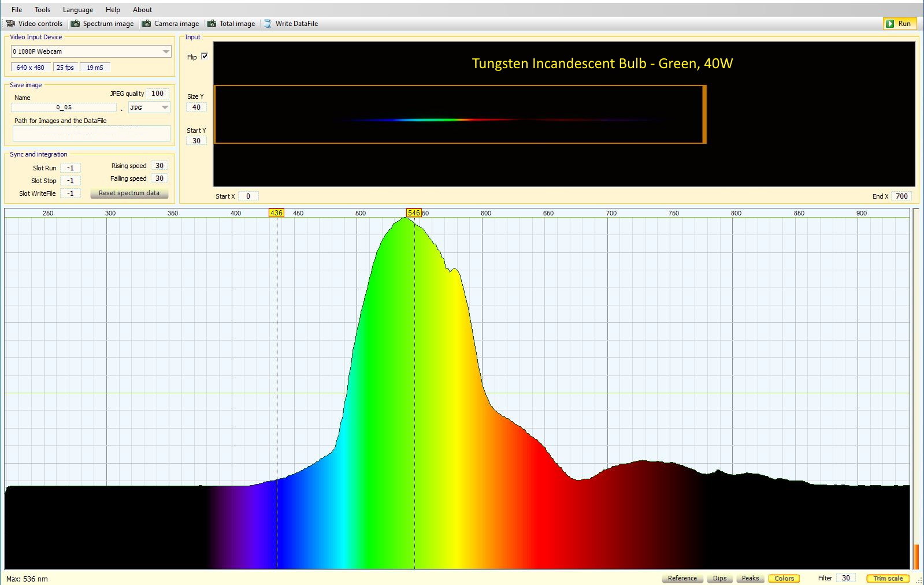Screen dimensions: 924x585
Task: Click the JPEG quality value field
Action: click(x=157, y=94)
